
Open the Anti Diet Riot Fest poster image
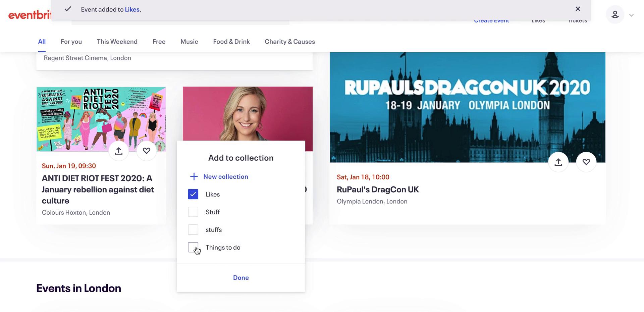click(x=101, y=119)
